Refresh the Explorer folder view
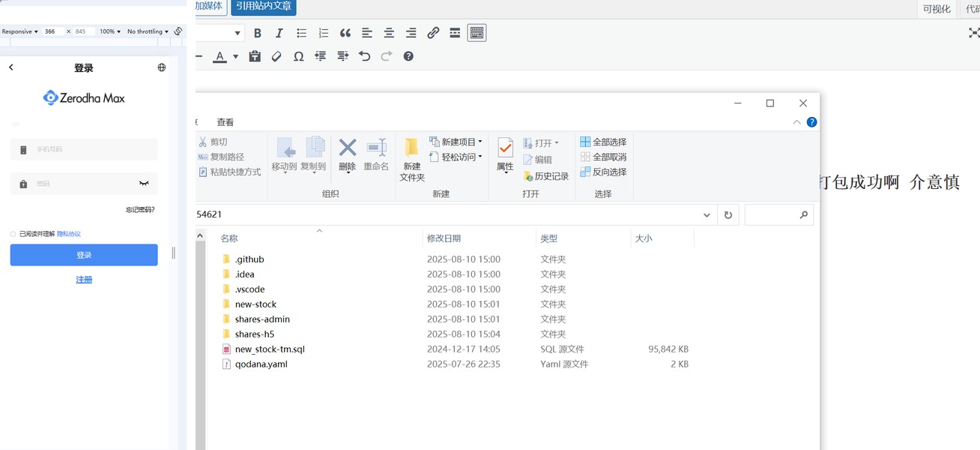 pyautogui.click(x=728, y=214)
